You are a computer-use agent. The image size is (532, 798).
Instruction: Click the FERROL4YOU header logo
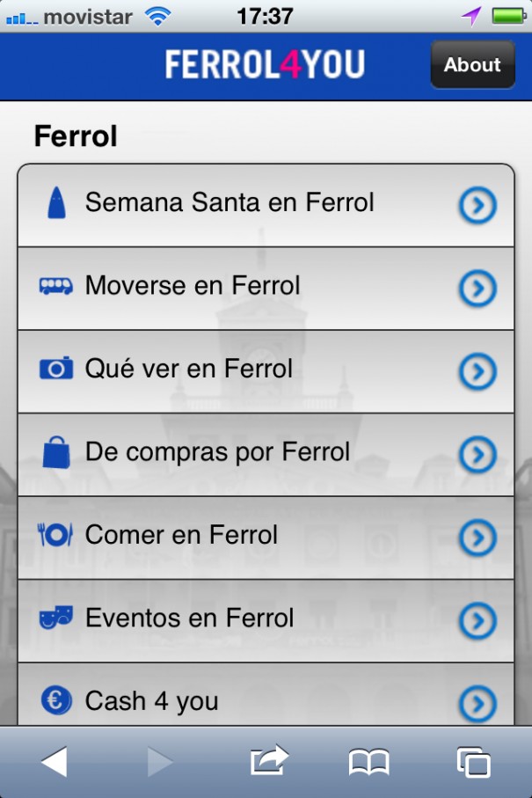pyautogui.click(x=264, y=64)
